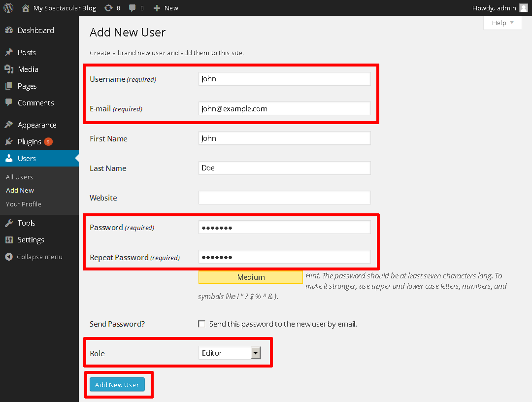Click into the empty Website field
This screenshot has height=402, width=532.
click(x=284, y=198)
